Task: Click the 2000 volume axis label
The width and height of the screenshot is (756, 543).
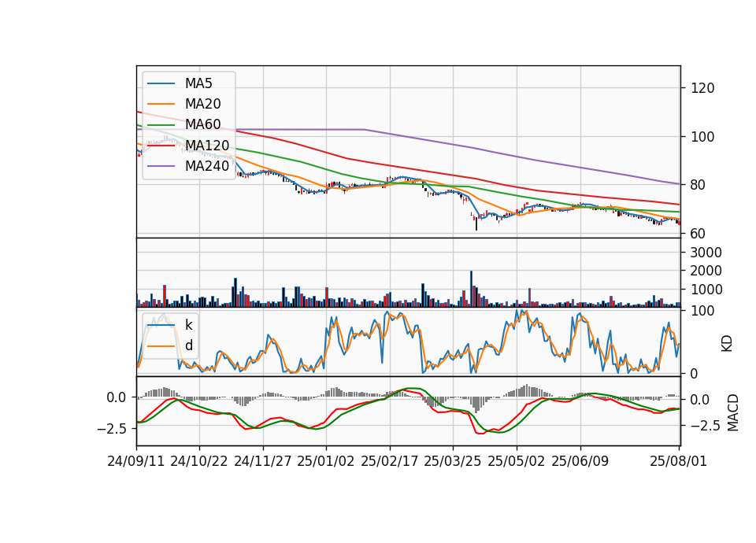Action: point(706,271)
